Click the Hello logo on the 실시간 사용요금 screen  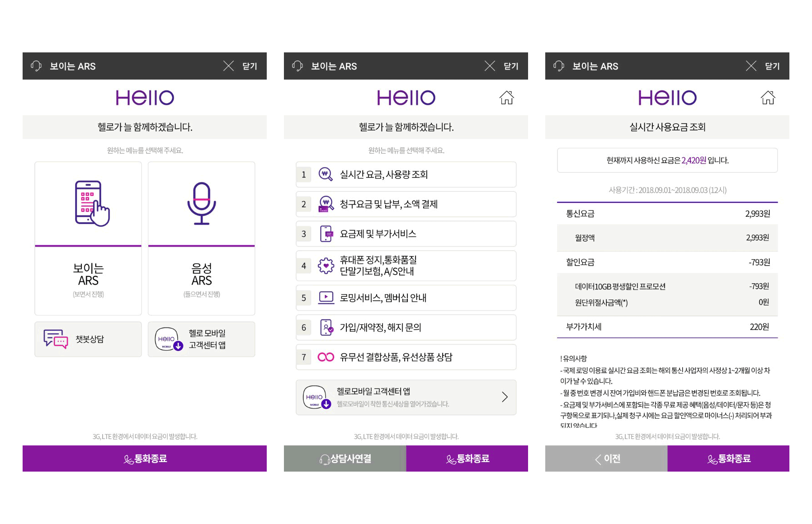(x=667, y=98)
